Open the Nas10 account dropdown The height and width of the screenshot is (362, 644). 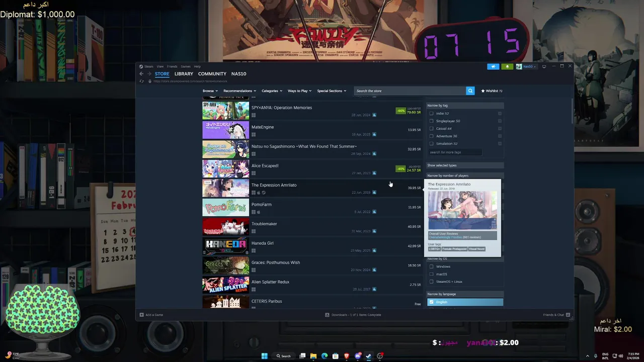529,66
